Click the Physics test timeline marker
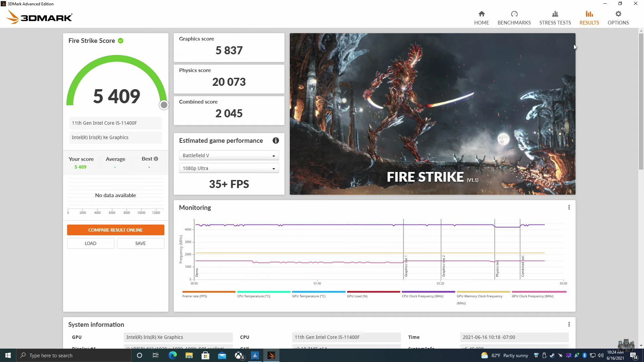 click(x=497, y=268)
